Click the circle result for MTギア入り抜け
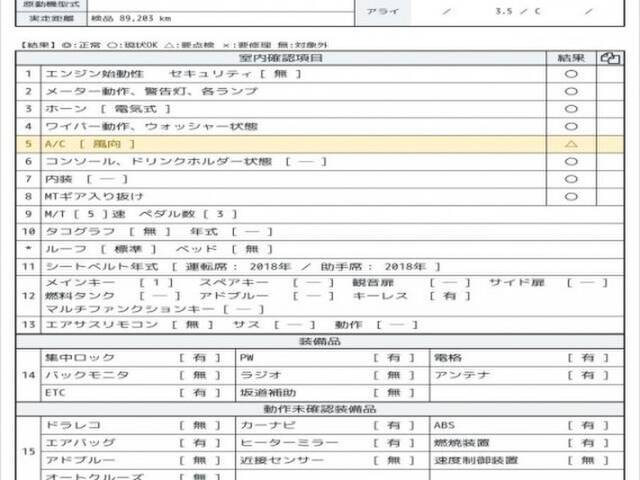The image size is (640, 480). tap(571, 197)
